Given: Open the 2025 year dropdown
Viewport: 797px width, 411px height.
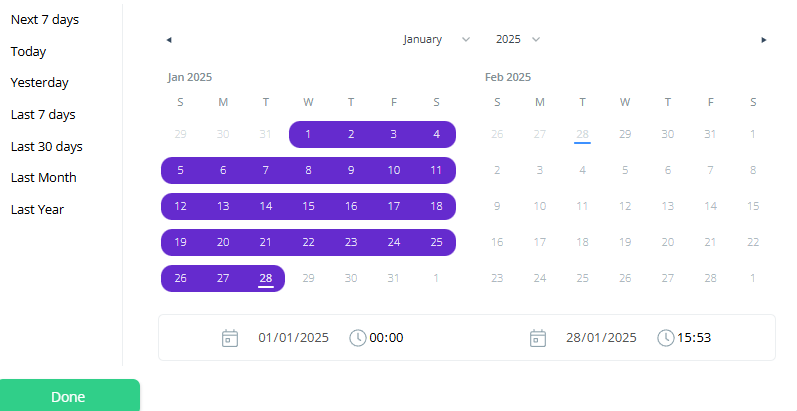Looking at the screenshot, I should [518, 39].
